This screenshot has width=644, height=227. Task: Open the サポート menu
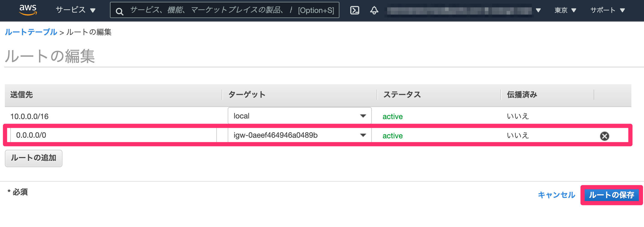608,10
